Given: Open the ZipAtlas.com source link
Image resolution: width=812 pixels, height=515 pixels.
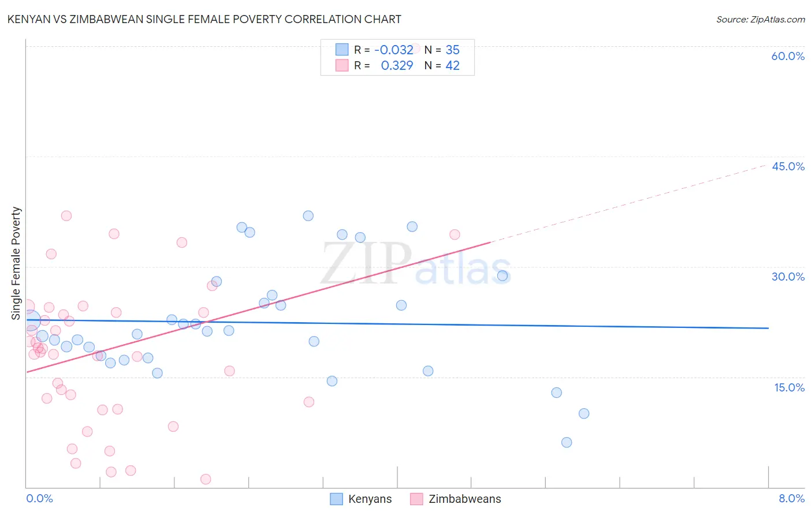Looking at the screenshot, I should [x=760, y=19].
